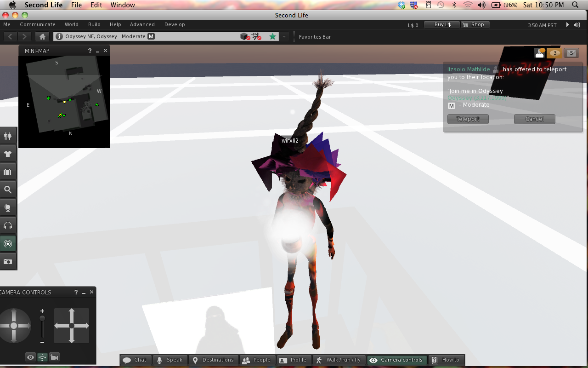588x368 pixels.
Task: Open the Destinations toolbar button
Action: point(213,360)
